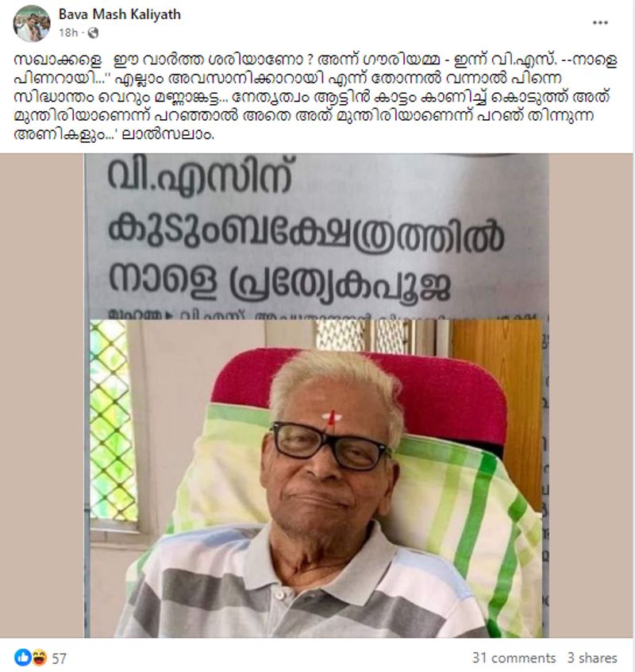
Task: Click the Malayalam post caption text
Action: click(314, 97)
